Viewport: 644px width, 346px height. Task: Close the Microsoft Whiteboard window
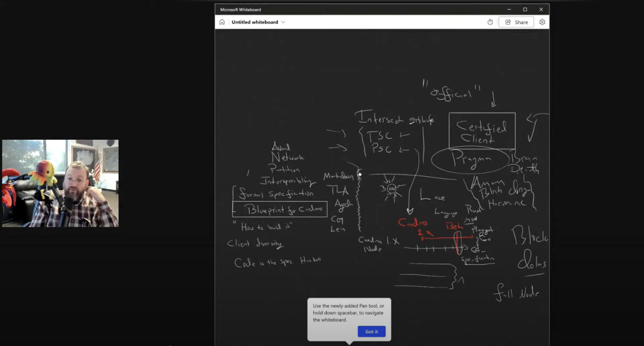(541, 9)
